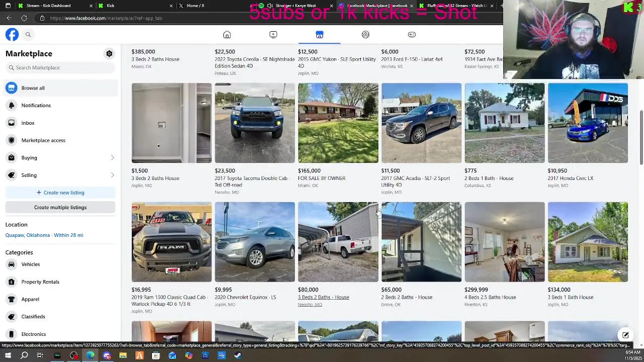Image resolution: width=644 pixels, height=362 pixels.
Task: Click the new message compose icon
Action: [x=625, y=335]
